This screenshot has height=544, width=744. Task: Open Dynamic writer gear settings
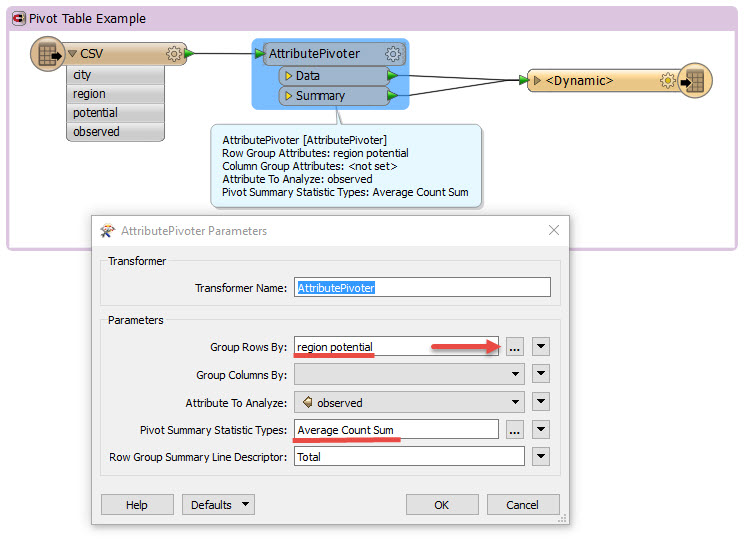668,81
